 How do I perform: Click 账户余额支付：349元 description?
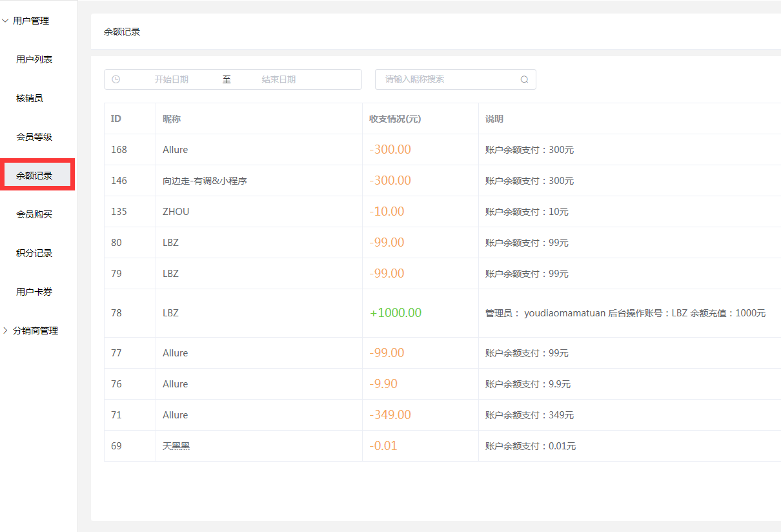tap(529, 415)
